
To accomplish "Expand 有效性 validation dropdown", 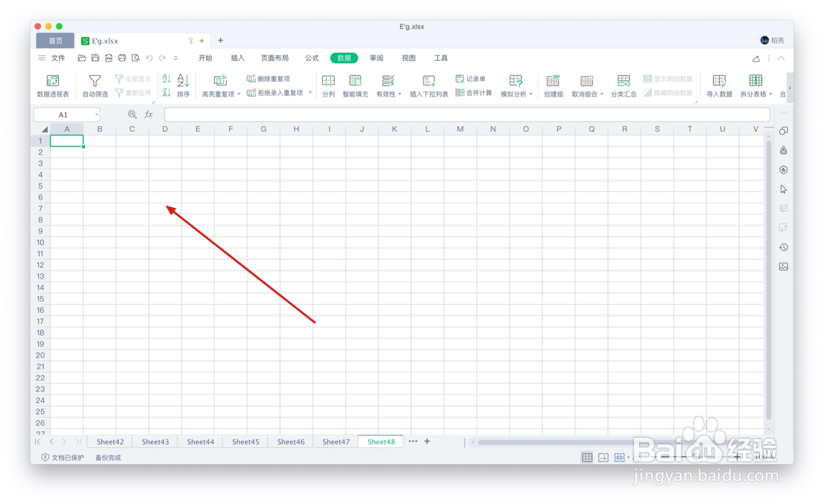I will pyautogui.click(x=400, y=94).
